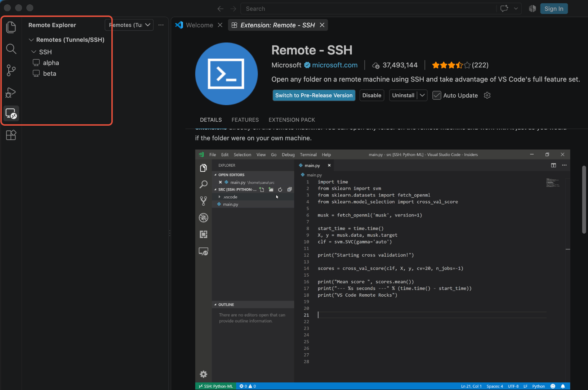Image resolution: width=588 pixels, height=390 pixels.
Task: Disable the Remote - SSH extension
Action: click(372, 95)
